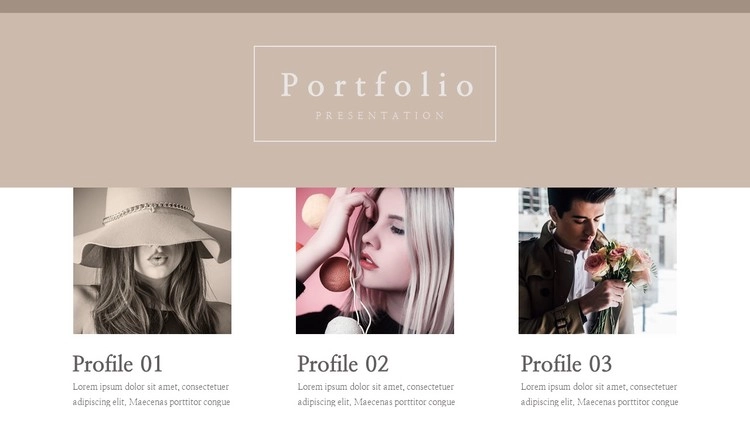Image resolution: width=750 pixels, height=422 pixels.
Task: Open the blonde woman photo
Action: click(375, 261)
